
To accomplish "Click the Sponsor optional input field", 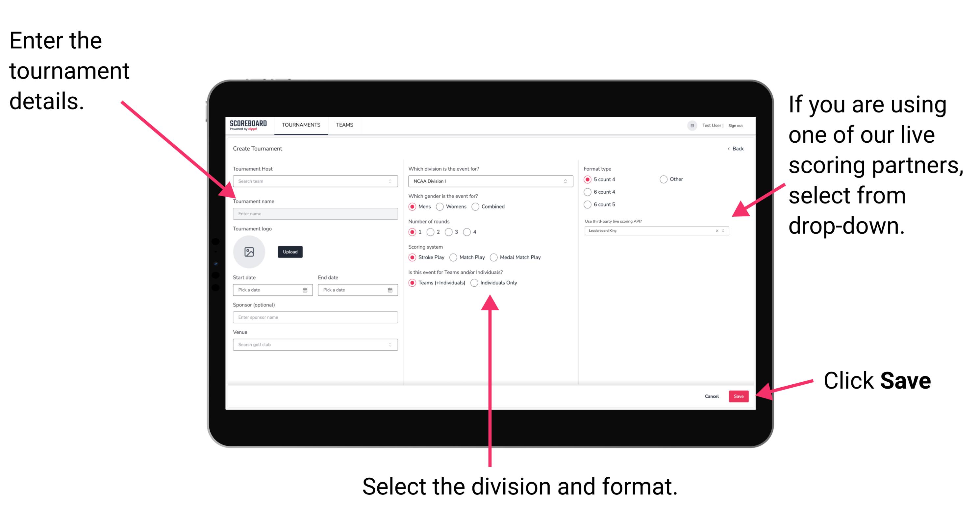I will pos(314,317).
